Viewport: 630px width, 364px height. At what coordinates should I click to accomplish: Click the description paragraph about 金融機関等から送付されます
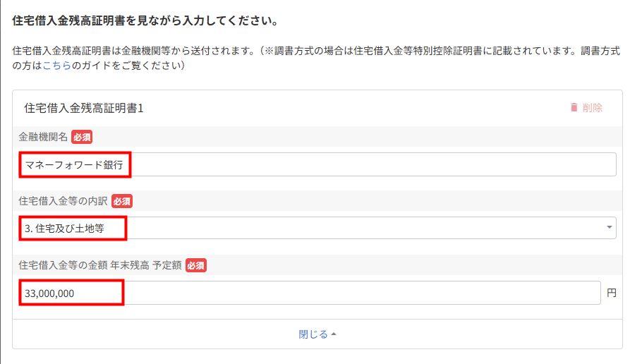pos(316,59)
